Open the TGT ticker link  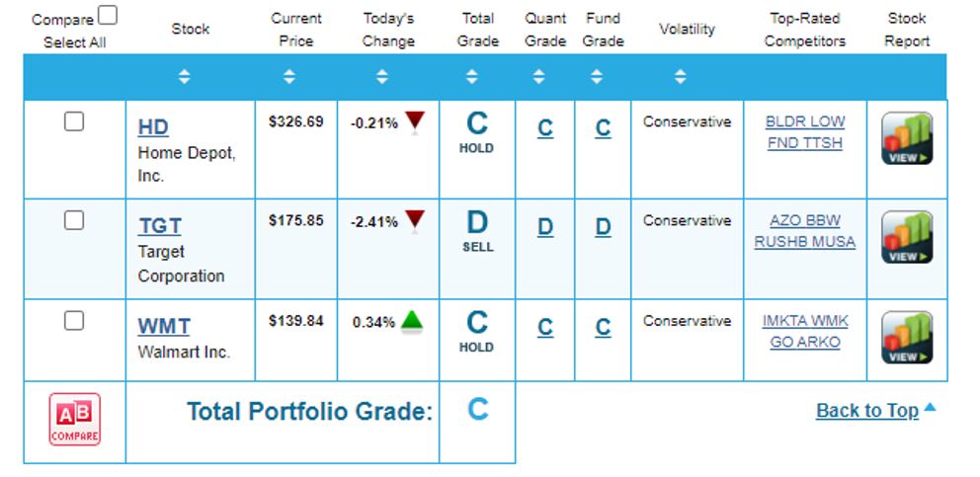159,226
